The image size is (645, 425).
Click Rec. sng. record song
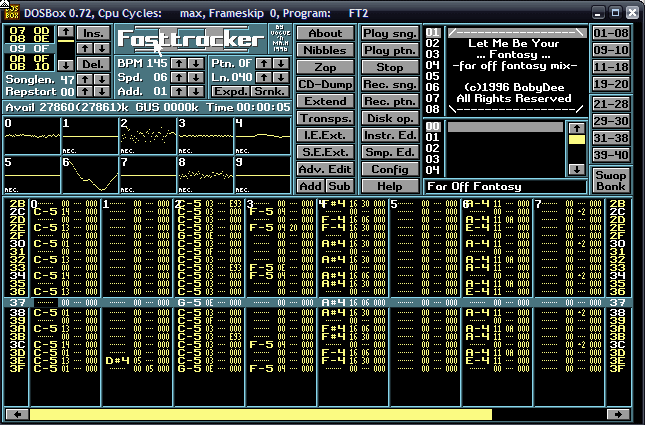click(390, 84)
